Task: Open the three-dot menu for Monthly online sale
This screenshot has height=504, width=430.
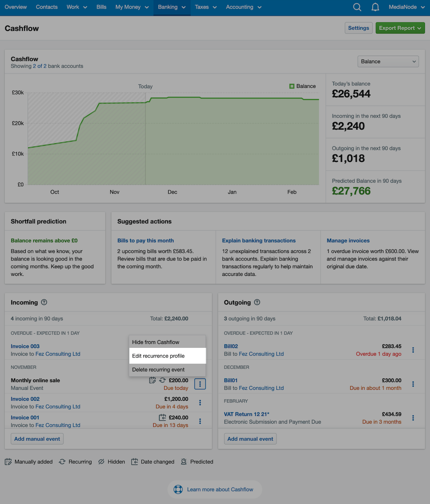Action: pyautogui.click(x=200, y=384)
